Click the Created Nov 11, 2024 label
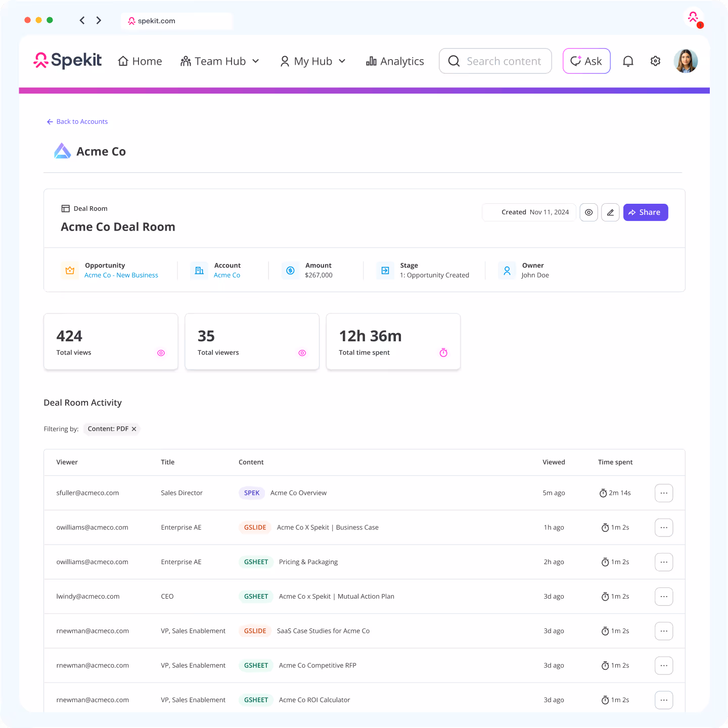 529,212
